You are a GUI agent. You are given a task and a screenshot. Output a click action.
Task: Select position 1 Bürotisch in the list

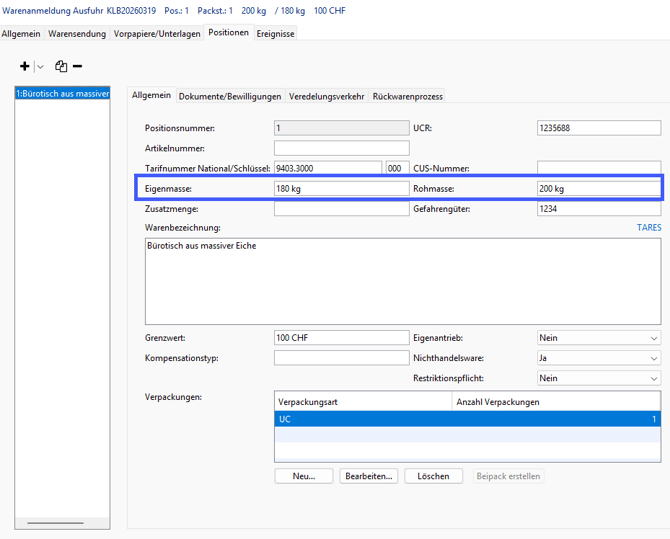coord(62,94)
